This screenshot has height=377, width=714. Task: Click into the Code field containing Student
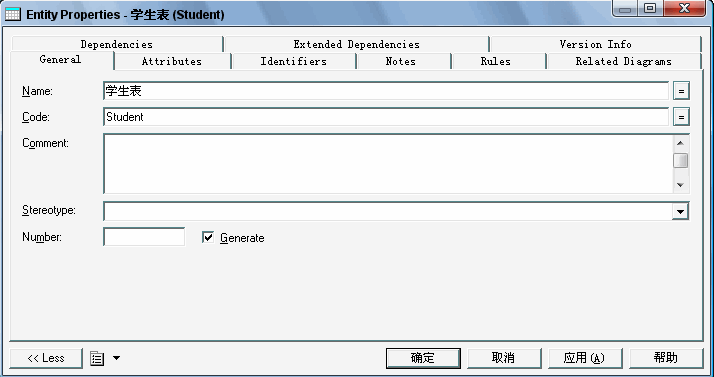click(386, 117)
